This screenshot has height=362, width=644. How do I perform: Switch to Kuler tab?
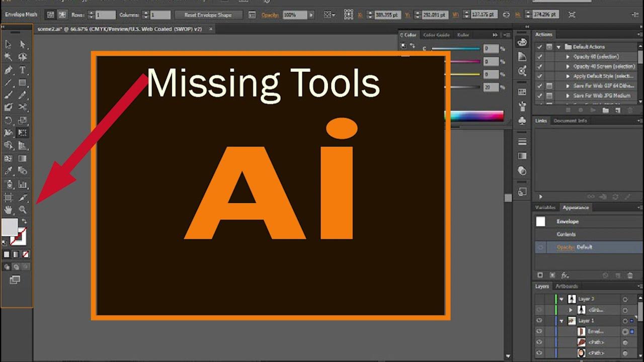pyautogui.click(x=463, y=35)
